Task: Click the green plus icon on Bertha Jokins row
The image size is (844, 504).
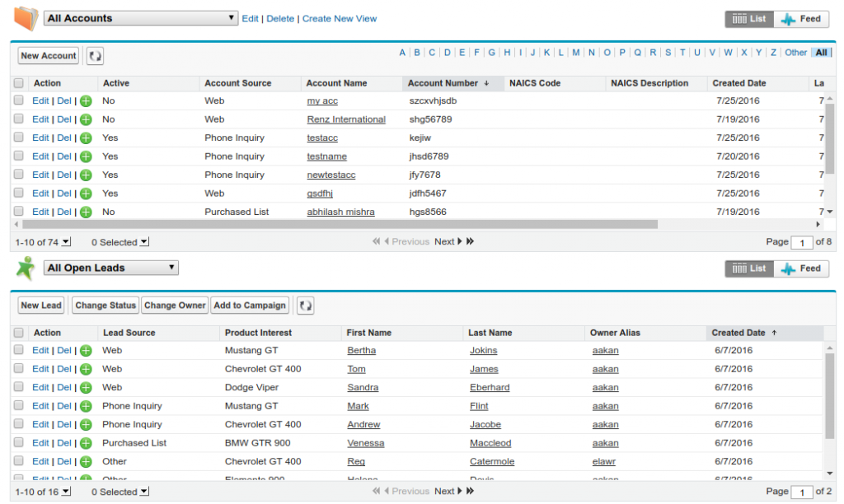Action: [x=85, y=350]
